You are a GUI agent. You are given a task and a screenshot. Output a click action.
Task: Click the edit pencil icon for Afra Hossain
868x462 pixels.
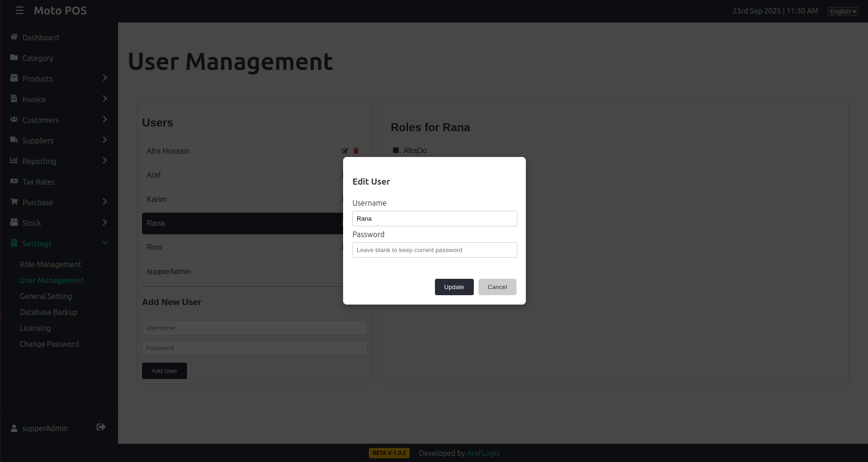(x=345, y=151)
